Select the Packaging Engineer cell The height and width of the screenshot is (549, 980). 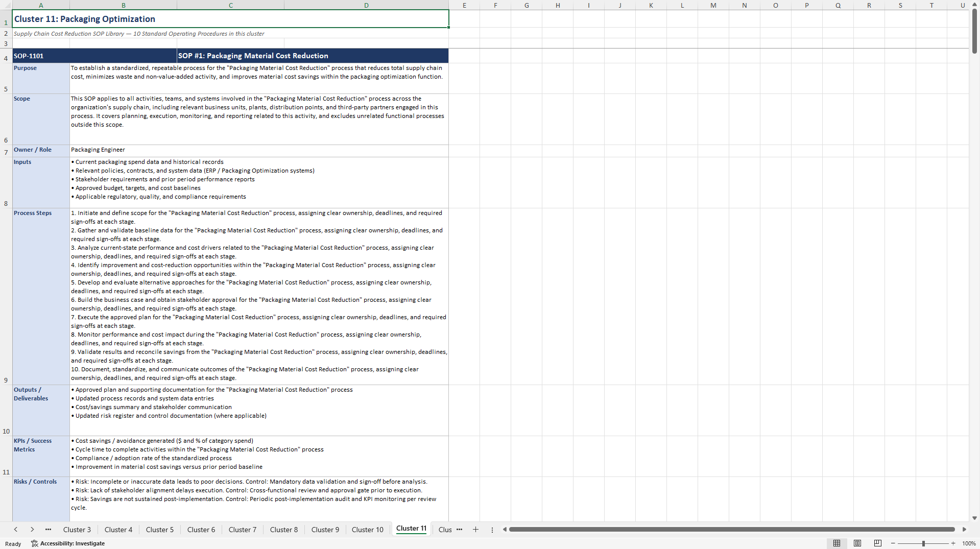coord(259,151)
